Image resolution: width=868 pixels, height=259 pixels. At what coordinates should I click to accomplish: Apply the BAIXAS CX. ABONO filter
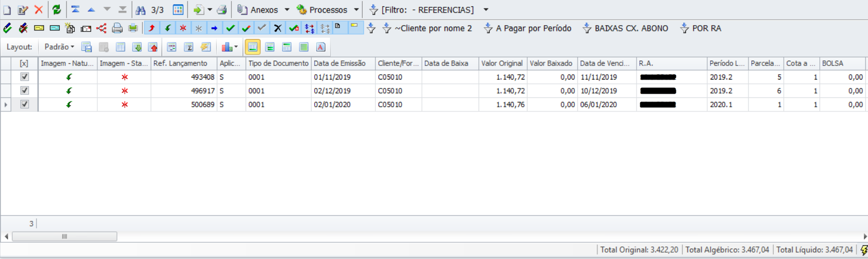click(x=626, y=28)
